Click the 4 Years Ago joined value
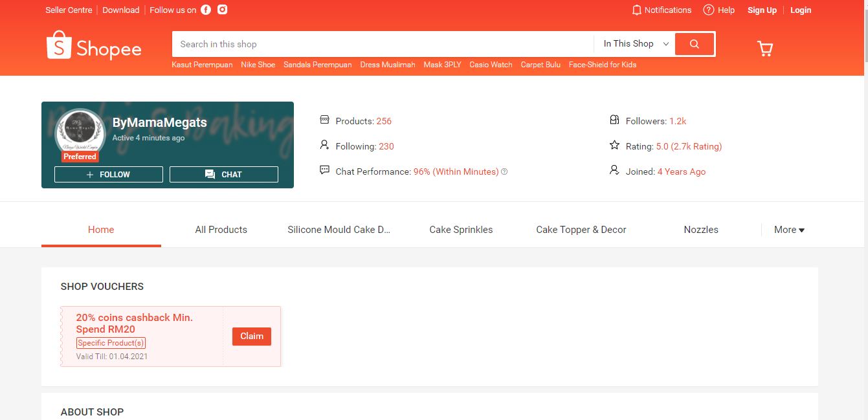 (682, 171)
